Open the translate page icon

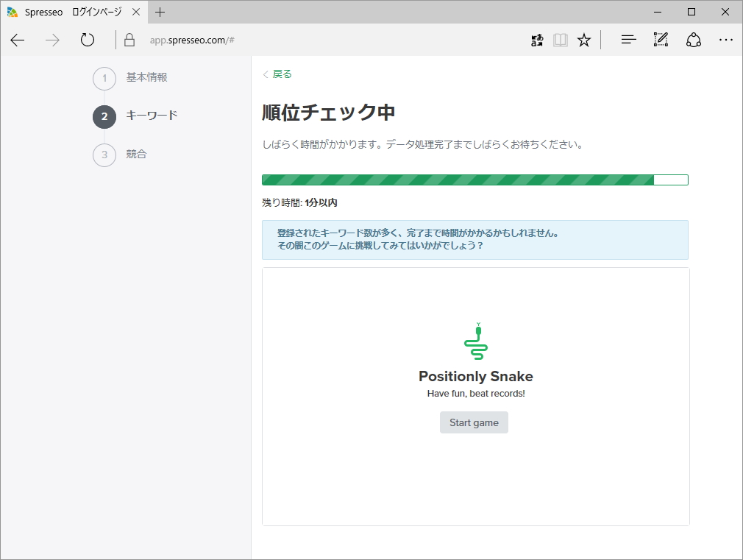click(x=536, y=40)
